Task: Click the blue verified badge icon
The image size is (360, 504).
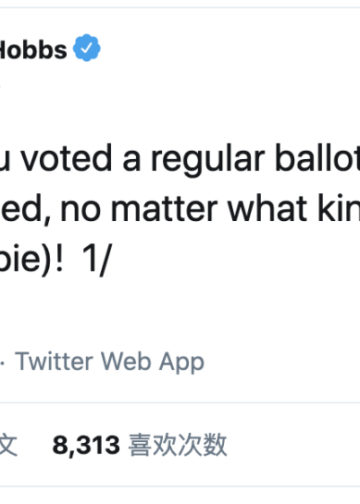Action: click(x=87, y=48)
